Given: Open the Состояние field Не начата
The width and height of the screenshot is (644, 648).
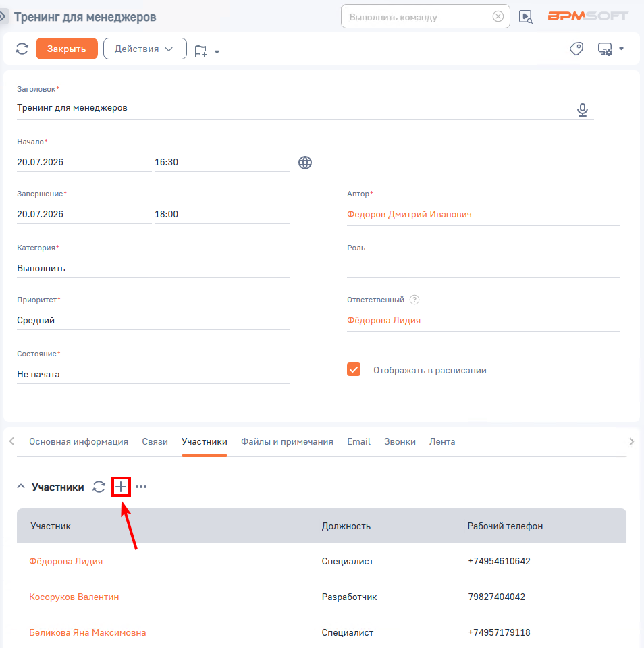Looking at the screenshot, I should click(153, 374).
